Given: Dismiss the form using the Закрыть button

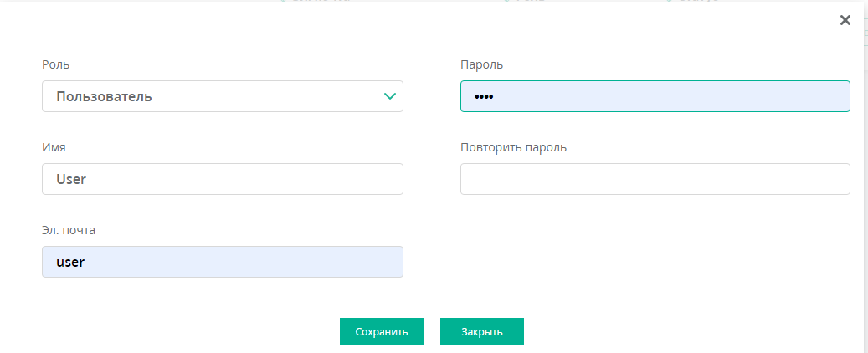Looking at the screenshot, I should (x=481, y=331).
